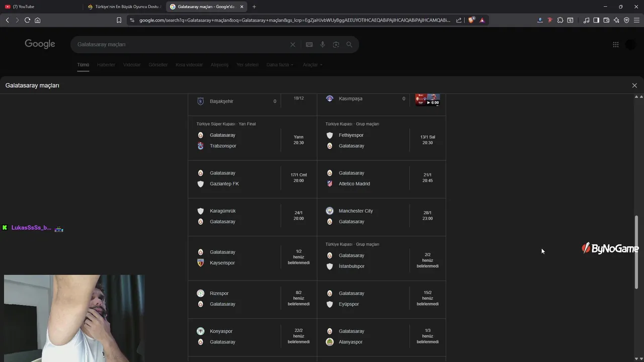
Task: Open the extensions puzzle-piece icon
Action: [x=560, y=20]
